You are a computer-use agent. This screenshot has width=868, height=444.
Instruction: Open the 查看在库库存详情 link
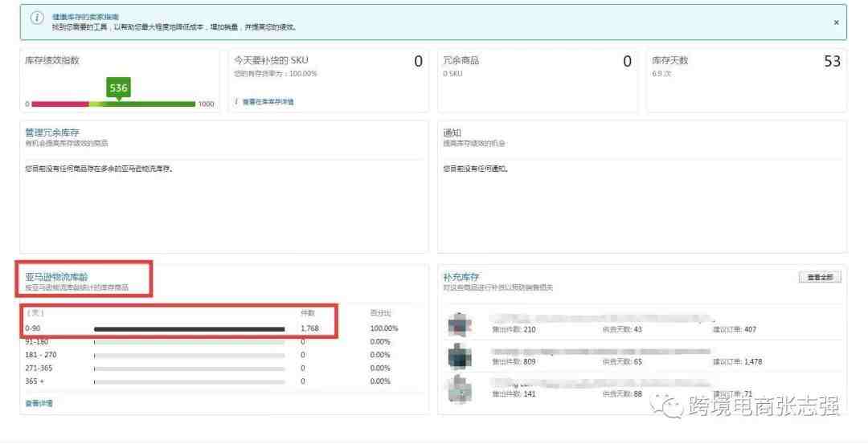tap(268, 102)
